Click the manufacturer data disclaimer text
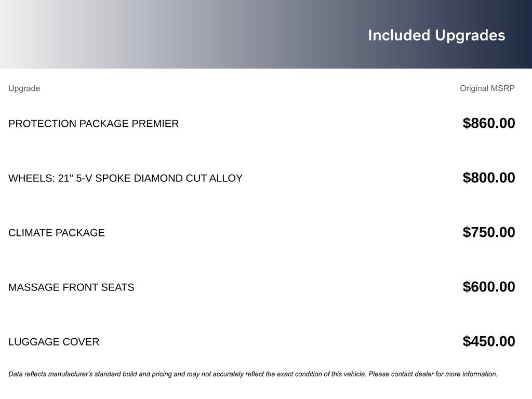The height and width of the screenshot is (399, 532). pyautogui.click(x=253, y=374)
